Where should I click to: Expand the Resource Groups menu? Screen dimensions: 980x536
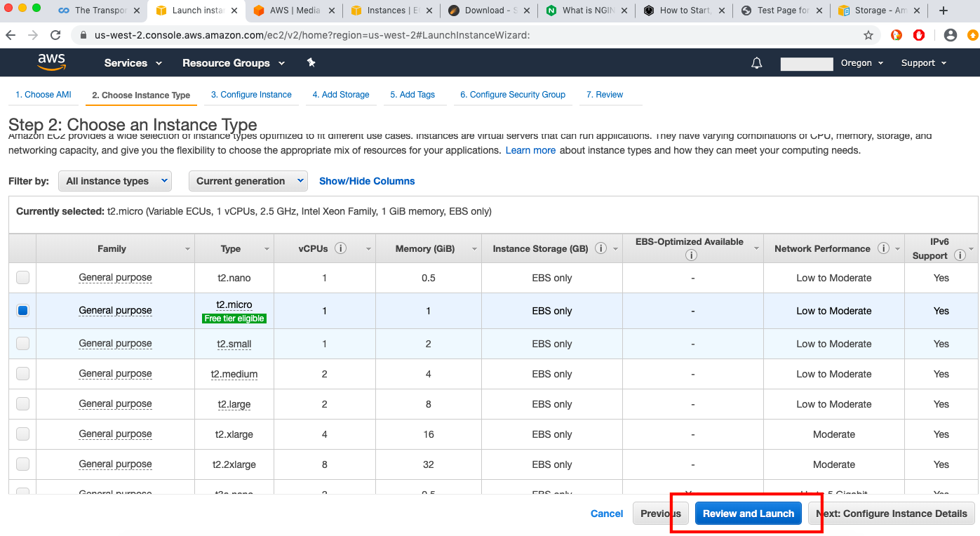[x=234, y=63]
